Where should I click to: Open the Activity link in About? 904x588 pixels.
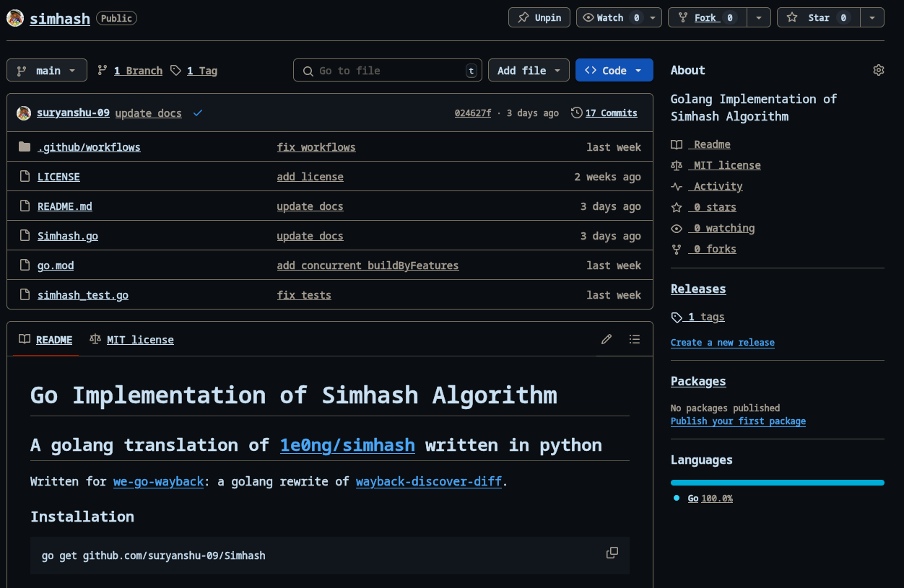coord(707,186)
